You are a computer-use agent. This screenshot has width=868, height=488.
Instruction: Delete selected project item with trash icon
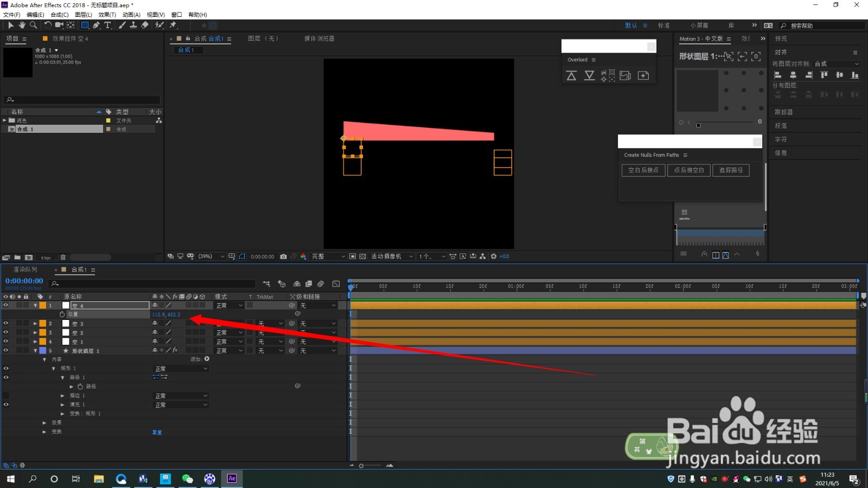click(63, 258)
